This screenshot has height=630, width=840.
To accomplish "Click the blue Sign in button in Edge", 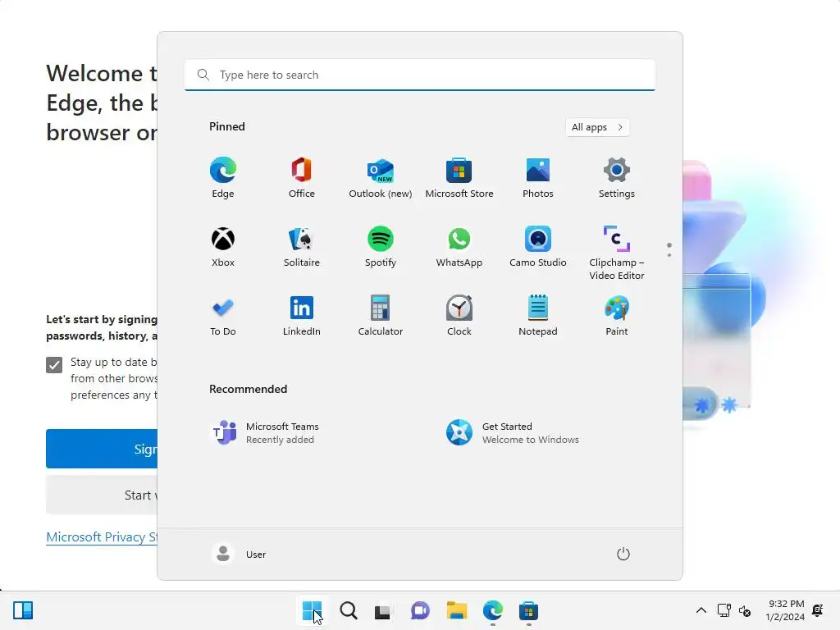I will click(x=102, y=449).
